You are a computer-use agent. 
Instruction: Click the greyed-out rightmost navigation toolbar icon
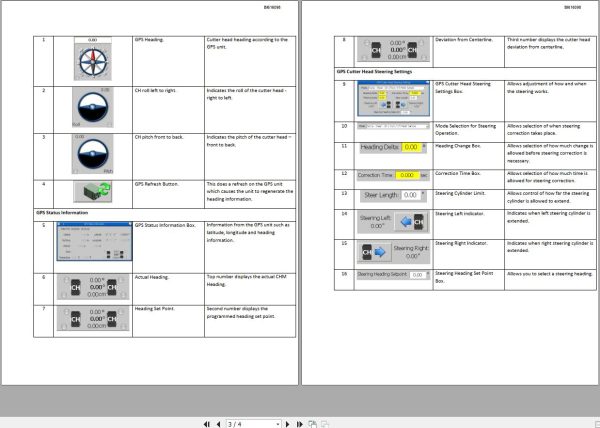pos(325,424)
